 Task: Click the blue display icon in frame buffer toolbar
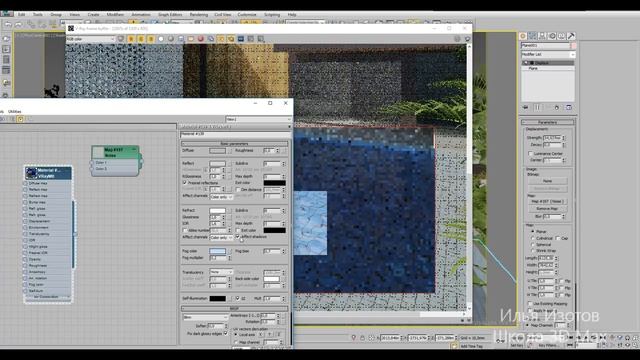[241, 39]
